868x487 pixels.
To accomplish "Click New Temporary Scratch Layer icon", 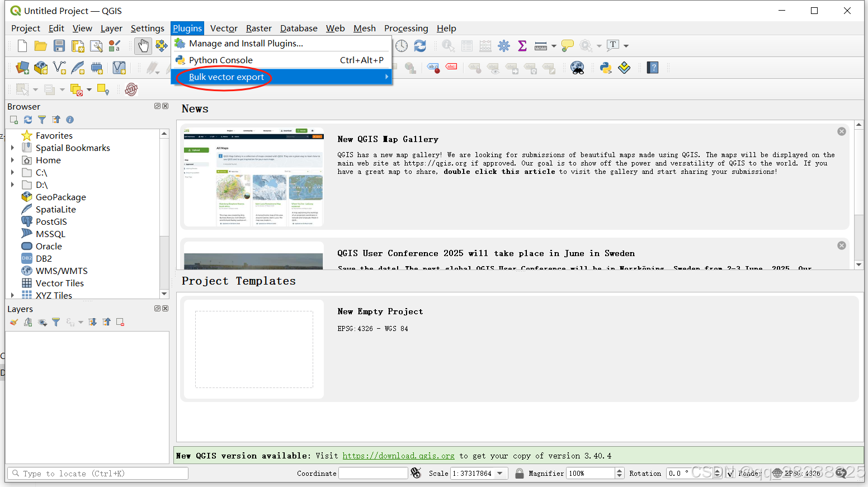I will coord(97,68).
